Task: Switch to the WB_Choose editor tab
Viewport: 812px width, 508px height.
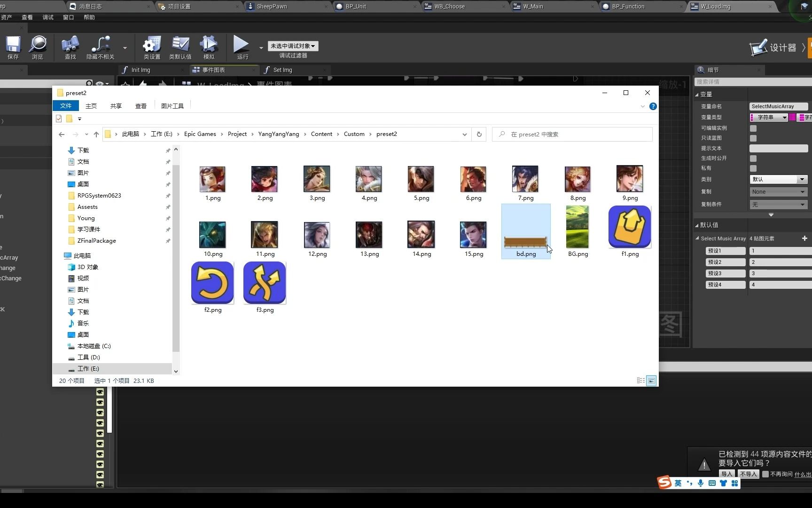Action: 449,7
